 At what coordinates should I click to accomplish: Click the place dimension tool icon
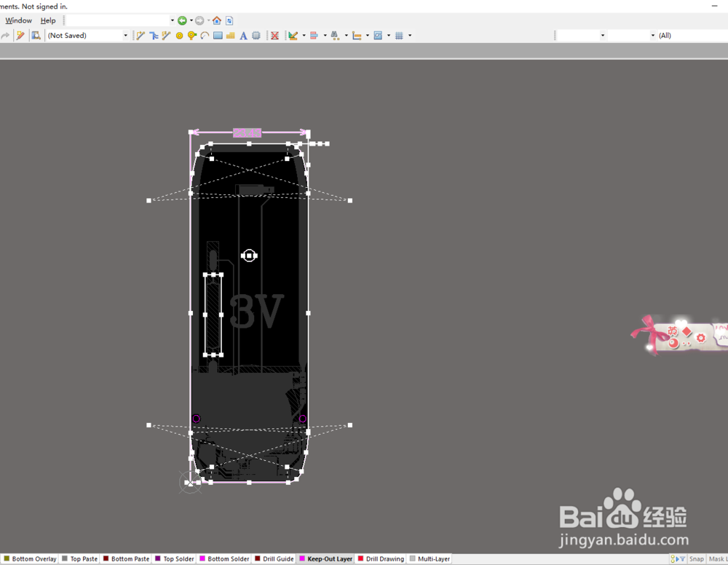(357, 35)
